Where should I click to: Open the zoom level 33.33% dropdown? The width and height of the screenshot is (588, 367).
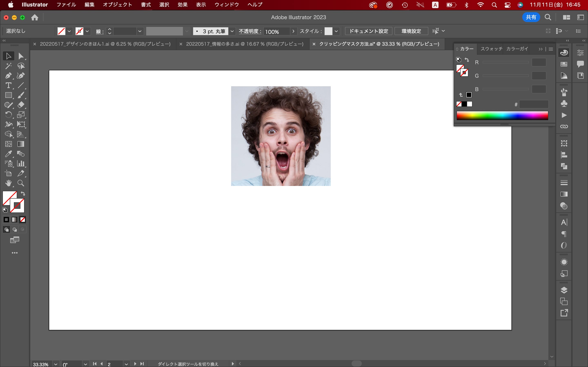[56, 364]
